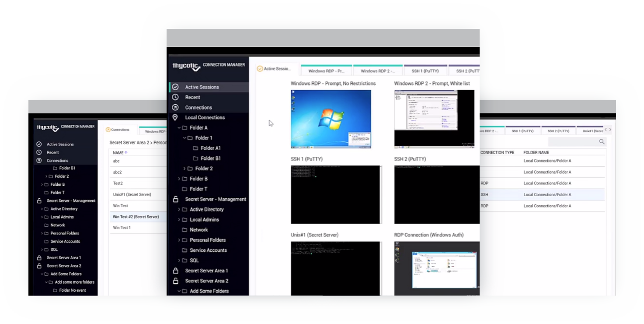Image resolution: width=644 pixels, height=324 pixels.
Task: Click the search magnifier icon
Action: [x=602, y=141]
